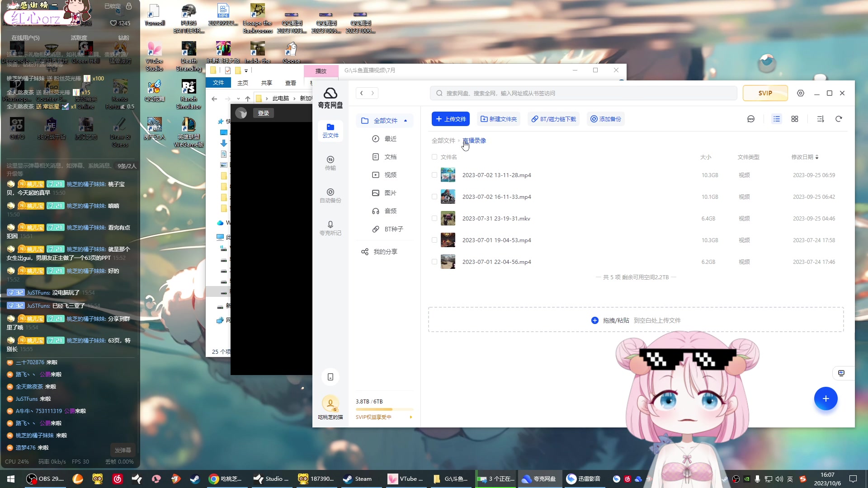The height and width of the screenshot is (488, 868).
Task: Open the Explorer 查看 ribbon tab
Action: click(x=291, y=83)
